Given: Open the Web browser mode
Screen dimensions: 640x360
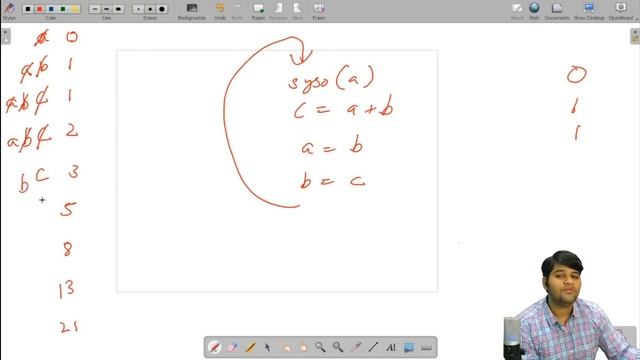Looking at the screenshot, I should [x=534, y=11].
